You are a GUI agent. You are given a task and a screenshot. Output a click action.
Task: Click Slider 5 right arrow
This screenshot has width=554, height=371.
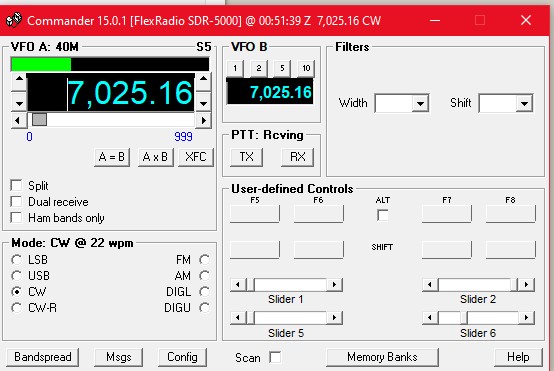(334, 318)
